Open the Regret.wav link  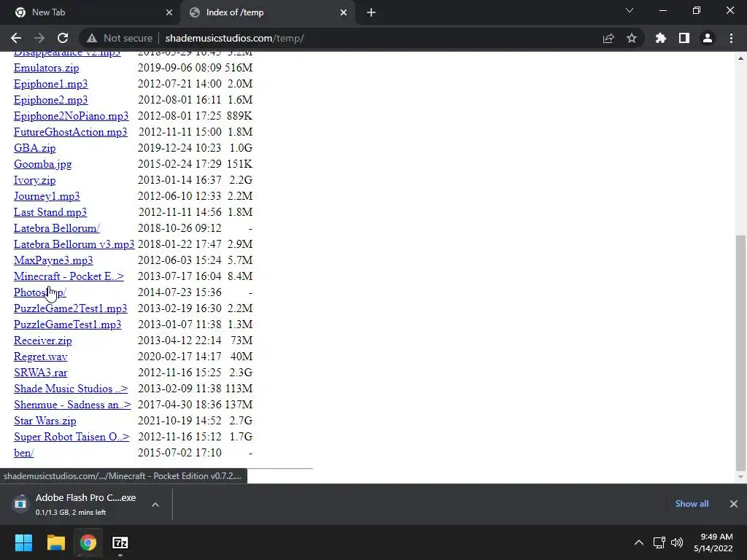(x=41, y=357)
